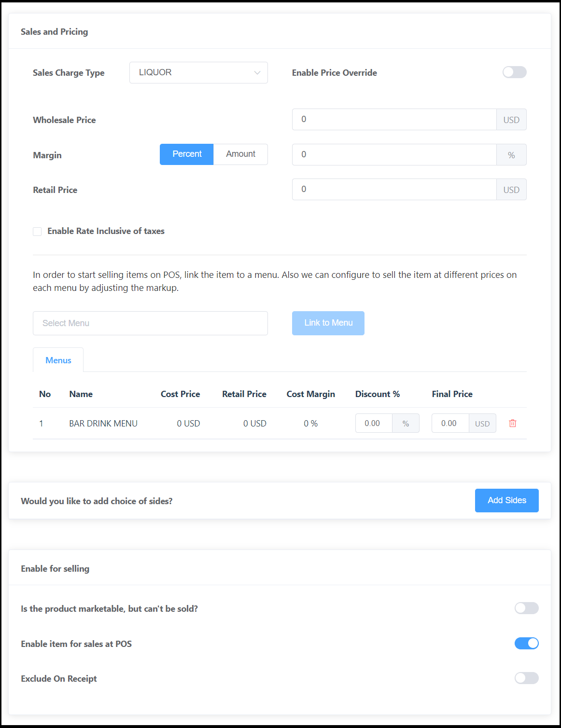561x728 pixels.
Task: Click the Retail Price input field
Action: (x=394, y=190)
